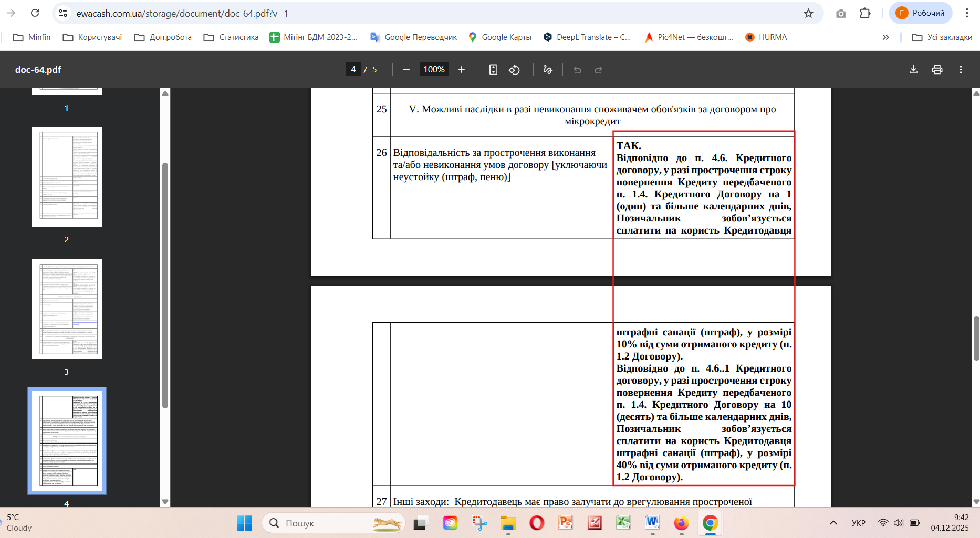Screen dimensions: 980x538
Task: Open Excel from the taskbar
Action: tap(623, 523)
